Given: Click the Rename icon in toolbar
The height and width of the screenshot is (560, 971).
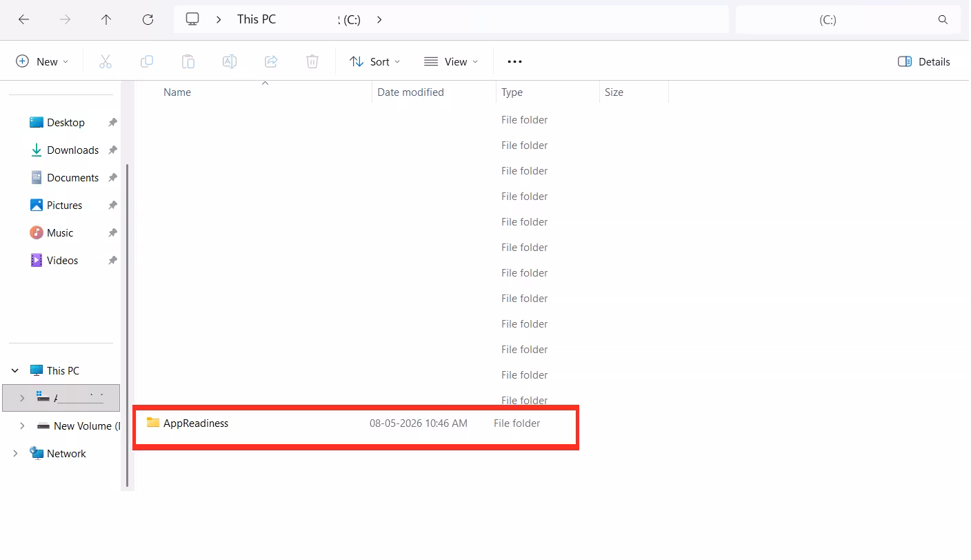Looking at the screenshot, I should click(230, 61).
